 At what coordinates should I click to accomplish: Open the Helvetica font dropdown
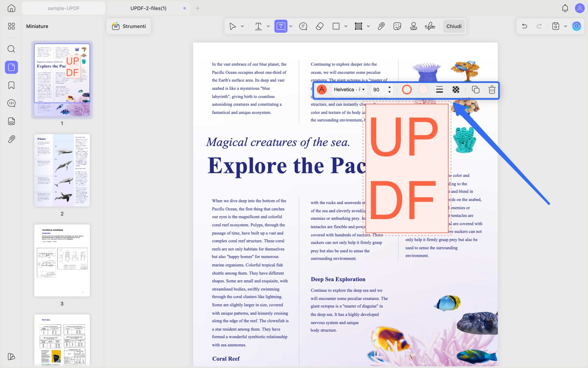coord(349,89)
